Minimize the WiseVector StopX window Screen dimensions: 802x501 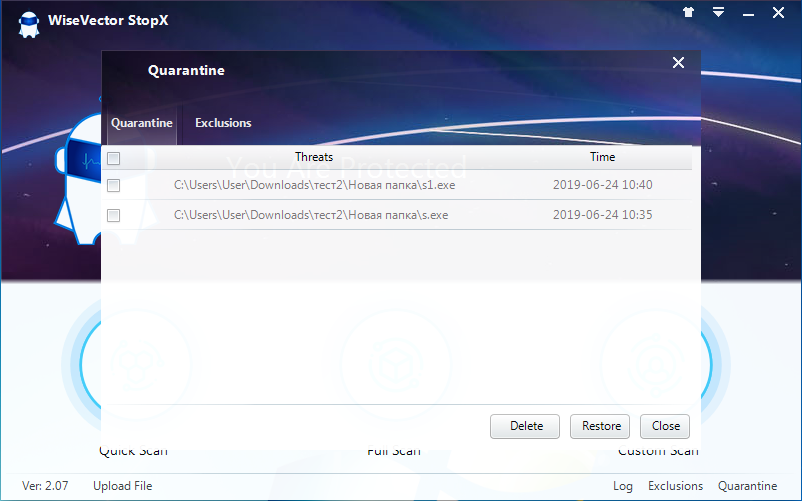tap(748, 14)
